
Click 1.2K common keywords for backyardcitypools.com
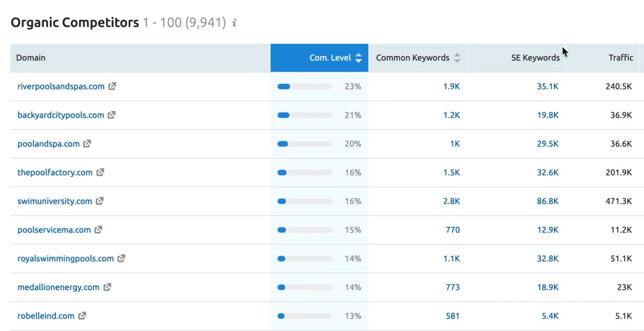click(451, 115)
